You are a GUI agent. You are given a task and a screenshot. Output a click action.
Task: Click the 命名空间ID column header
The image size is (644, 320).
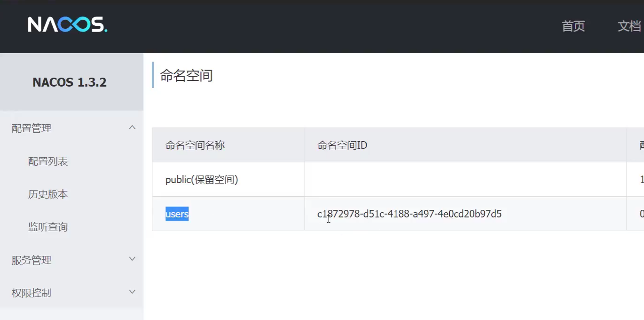click(x=342, y=145)
